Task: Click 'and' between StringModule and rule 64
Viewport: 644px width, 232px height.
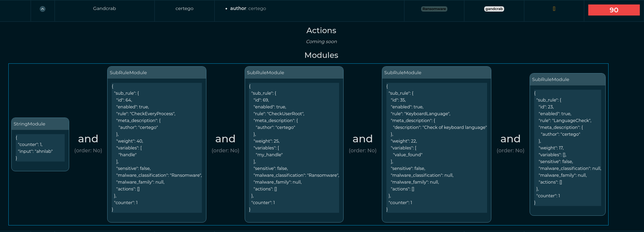Action: click(88, 139)
